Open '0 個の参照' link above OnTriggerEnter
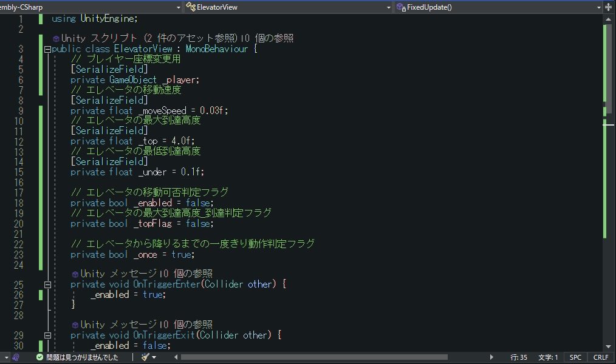This screenshot has height=364, width=616. point(187,274)
